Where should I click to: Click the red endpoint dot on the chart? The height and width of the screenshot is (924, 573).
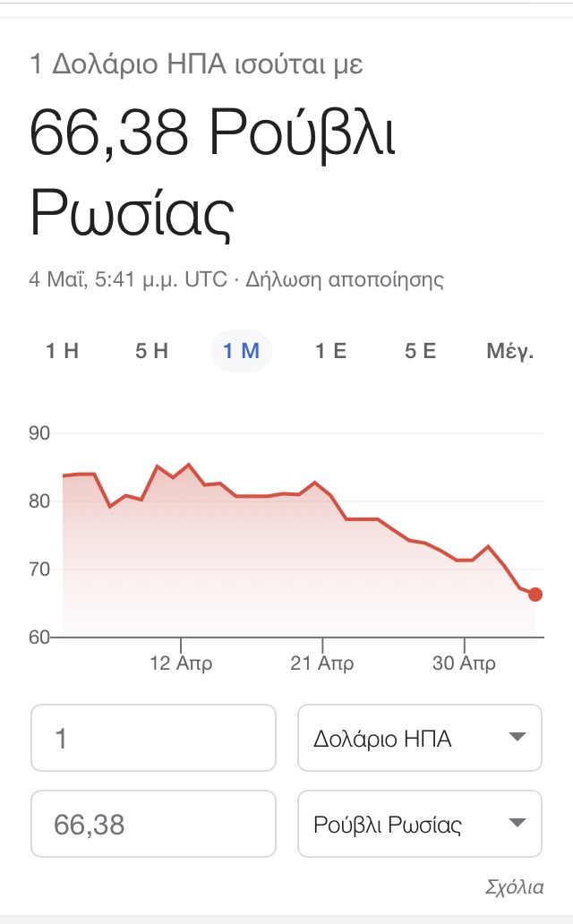coord(535,595)
